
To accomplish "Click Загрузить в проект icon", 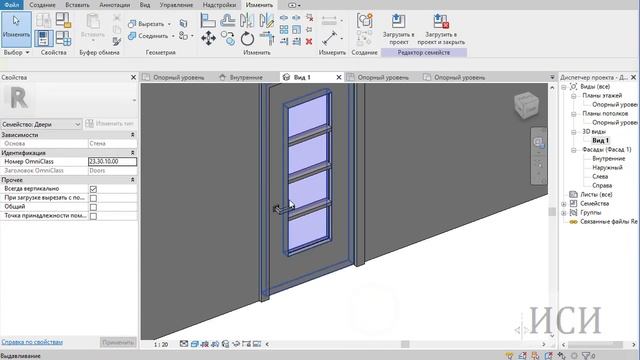I will (398, 29).
